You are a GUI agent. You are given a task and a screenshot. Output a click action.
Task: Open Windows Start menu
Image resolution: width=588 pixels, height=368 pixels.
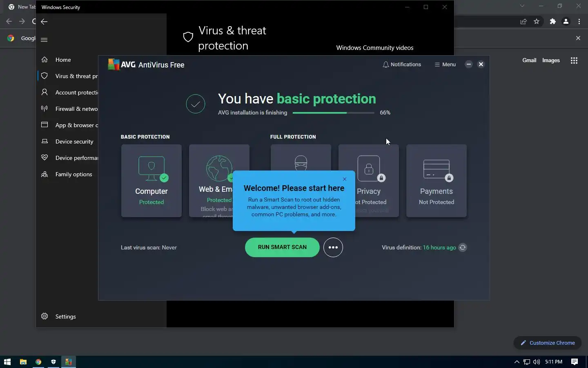coord(7,362)
